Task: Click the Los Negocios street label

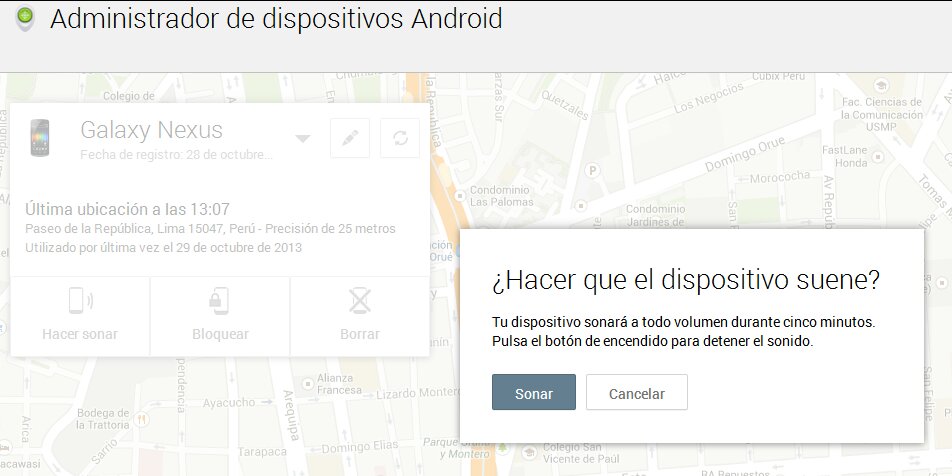Action: (x=709, y=98)
